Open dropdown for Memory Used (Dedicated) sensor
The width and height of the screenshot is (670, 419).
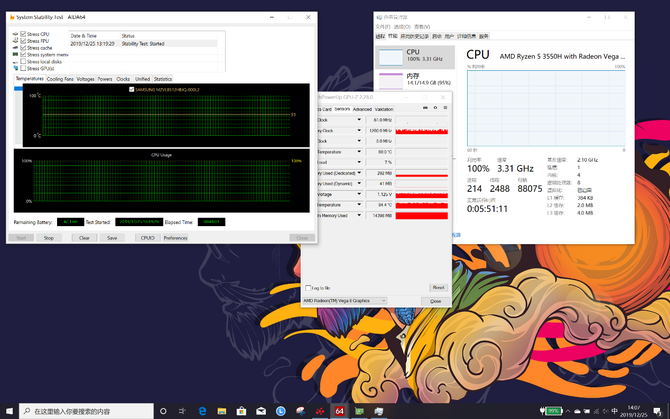click(359, 173)
